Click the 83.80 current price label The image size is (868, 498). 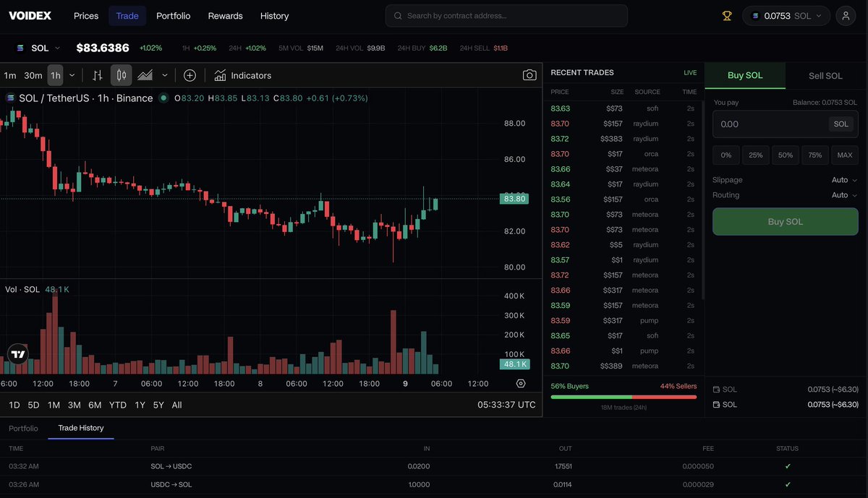514,198
